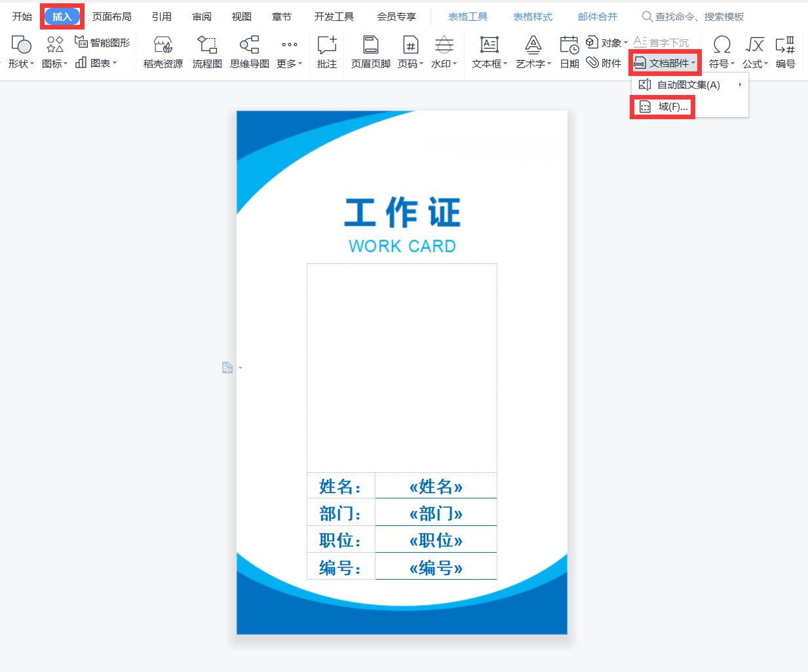808x672 pixels.
Task: Open the Document Parts (文档部件) dropdown
Action: click(x=665, y=63)
